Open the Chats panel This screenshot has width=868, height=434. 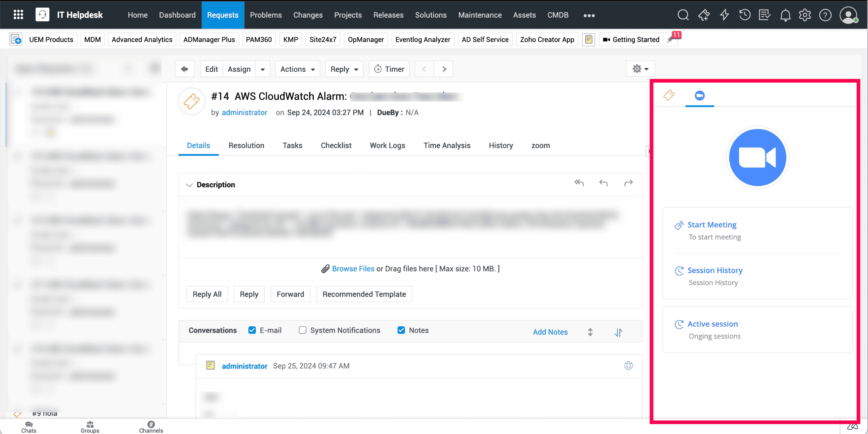[x=29, y=427]
